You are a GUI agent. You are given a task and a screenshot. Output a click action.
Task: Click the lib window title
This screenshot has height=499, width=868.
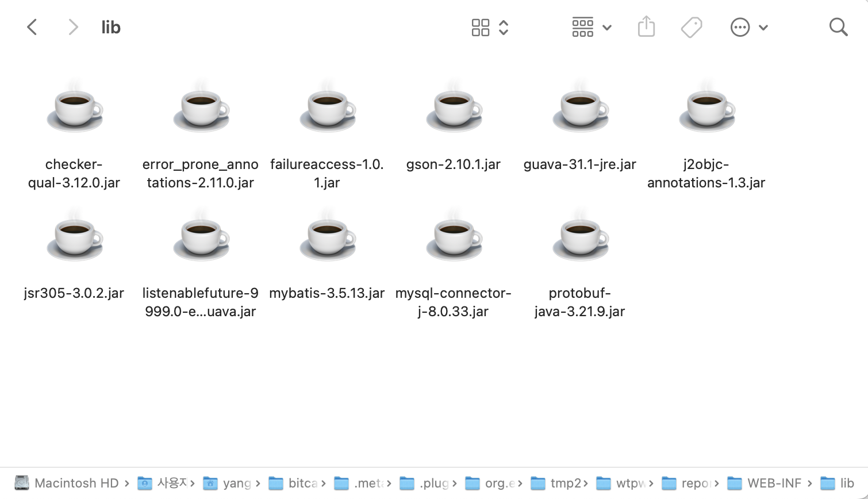tap(111, 27)
